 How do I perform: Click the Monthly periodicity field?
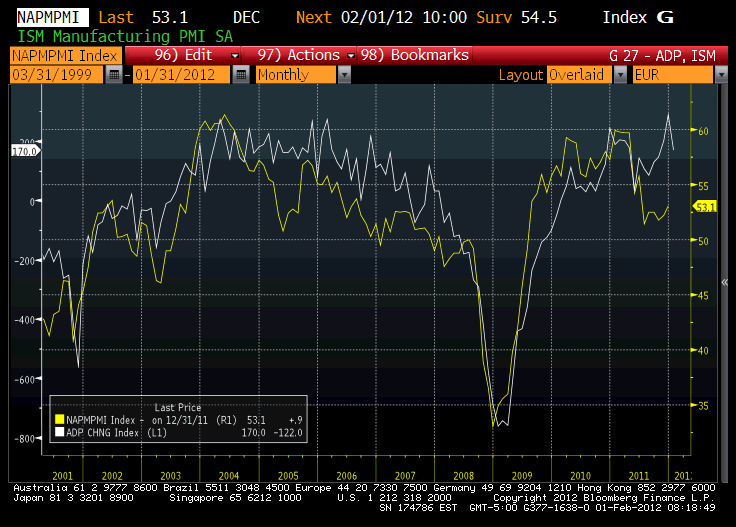click(296, 75)
